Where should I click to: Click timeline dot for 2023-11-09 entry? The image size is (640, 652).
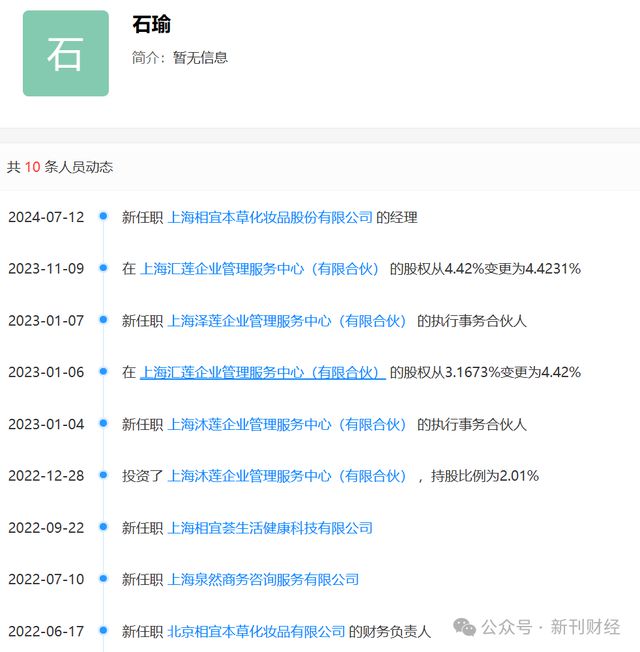coord(103,268)
